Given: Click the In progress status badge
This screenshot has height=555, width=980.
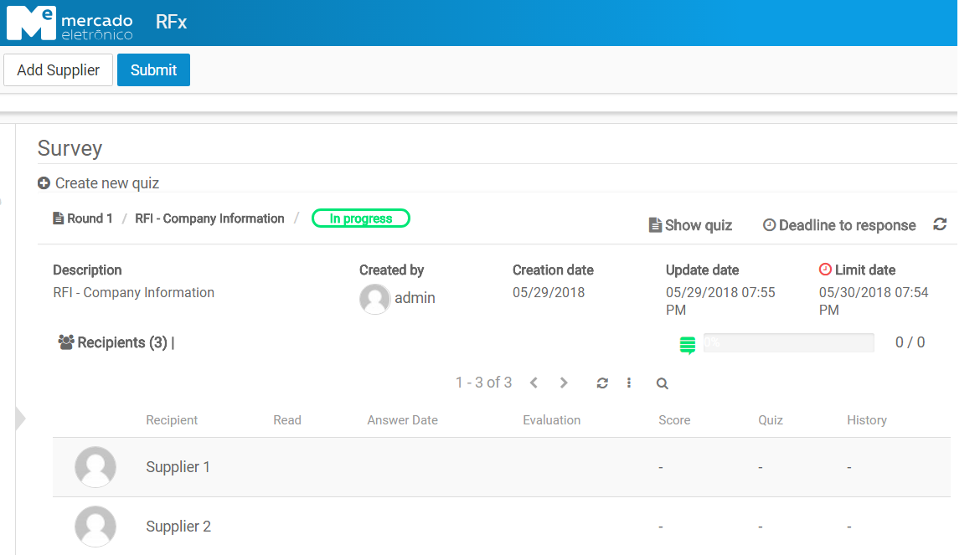Looking at the screenshot, I should coord(361,218).
